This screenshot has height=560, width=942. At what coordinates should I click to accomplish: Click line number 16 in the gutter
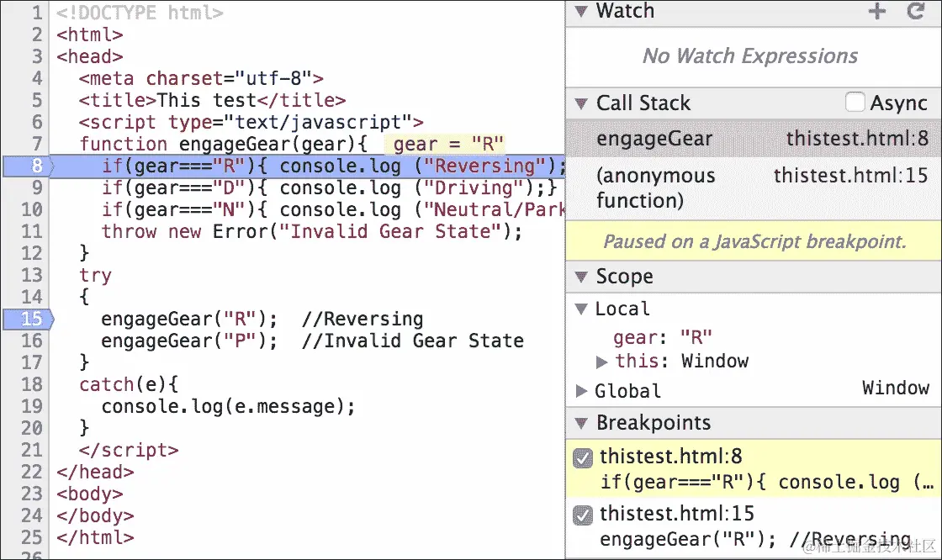[x=32, y=341]
